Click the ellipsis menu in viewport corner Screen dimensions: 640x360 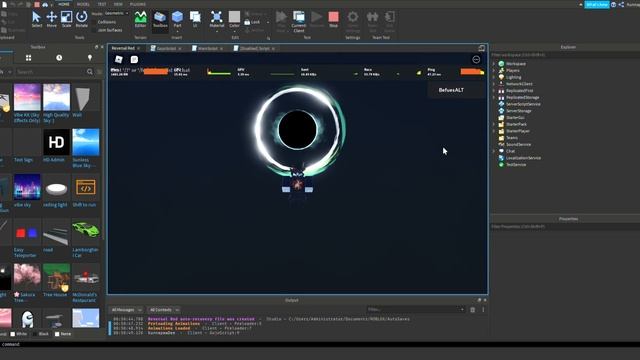(x=476, y=60)
